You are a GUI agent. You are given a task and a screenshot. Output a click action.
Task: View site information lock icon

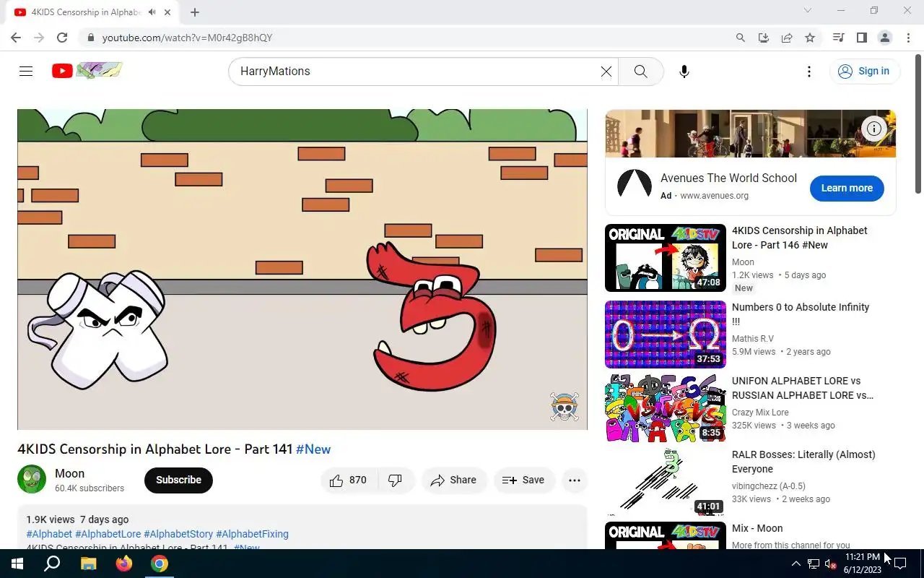pos(90,38)
